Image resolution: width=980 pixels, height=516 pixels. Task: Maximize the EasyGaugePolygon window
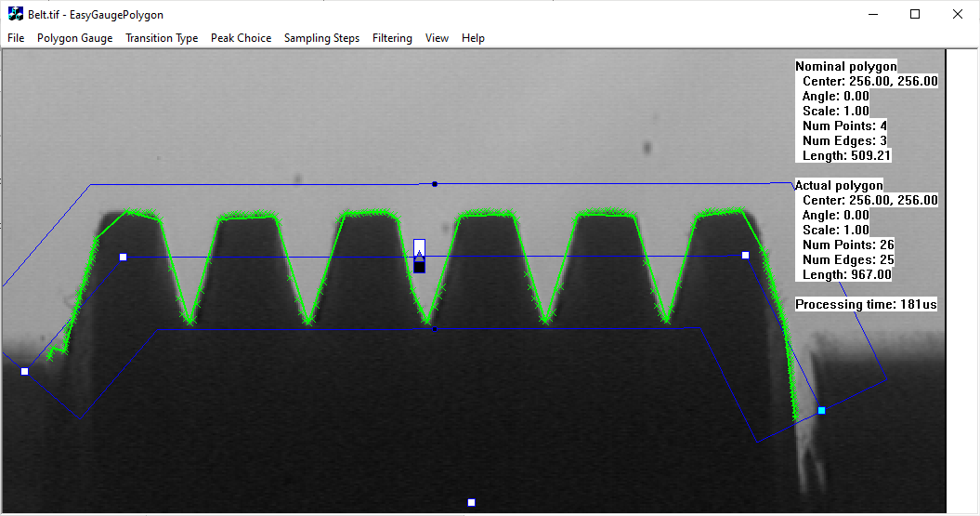point(915,14)
